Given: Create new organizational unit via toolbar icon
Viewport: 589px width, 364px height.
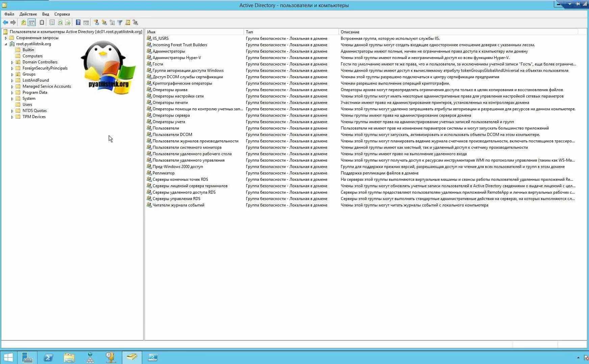Looking at the screenshot, I should 112,23.
